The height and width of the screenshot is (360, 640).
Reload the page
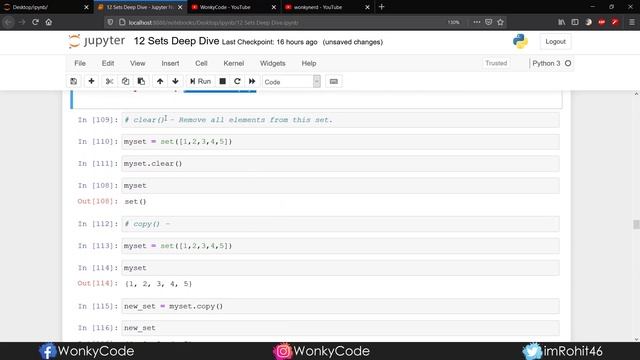(35, 22)
